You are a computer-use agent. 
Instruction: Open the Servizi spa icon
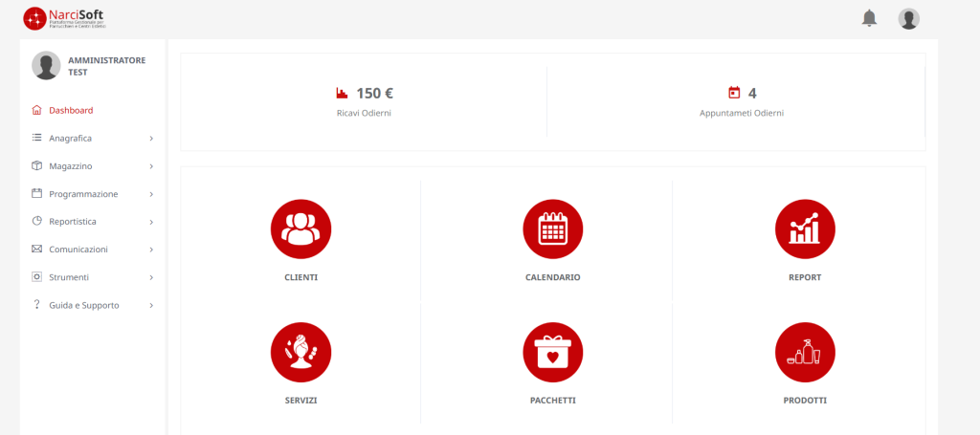(x=301, y=352)
